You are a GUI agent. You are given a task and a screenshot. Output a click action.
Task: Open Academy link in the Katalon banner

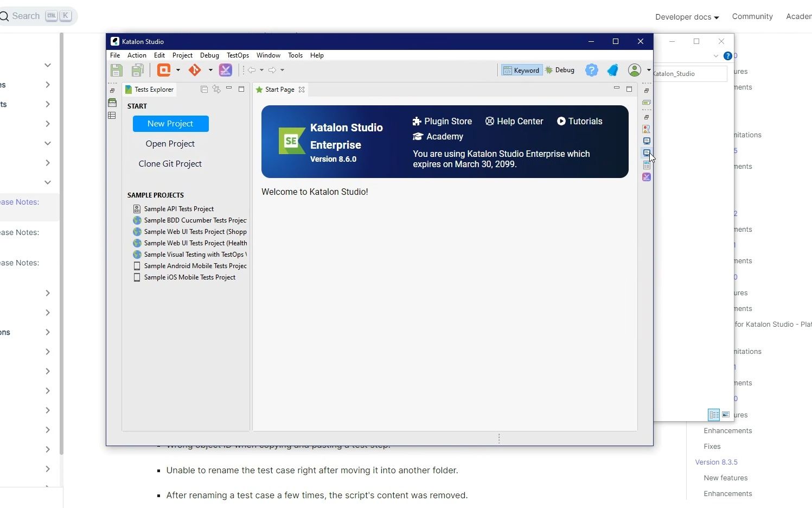point(438,137)
